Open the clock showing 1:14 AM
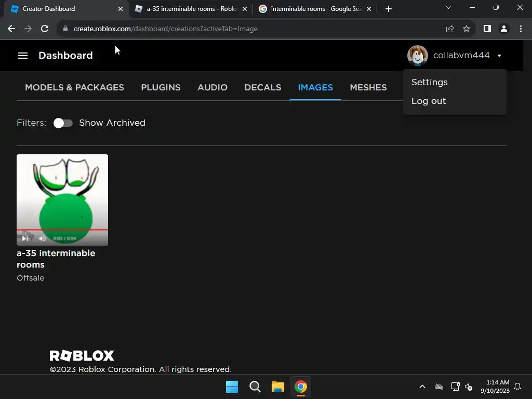Image resolution: width=532 pixels, height=399 pixels. [495, 387]
